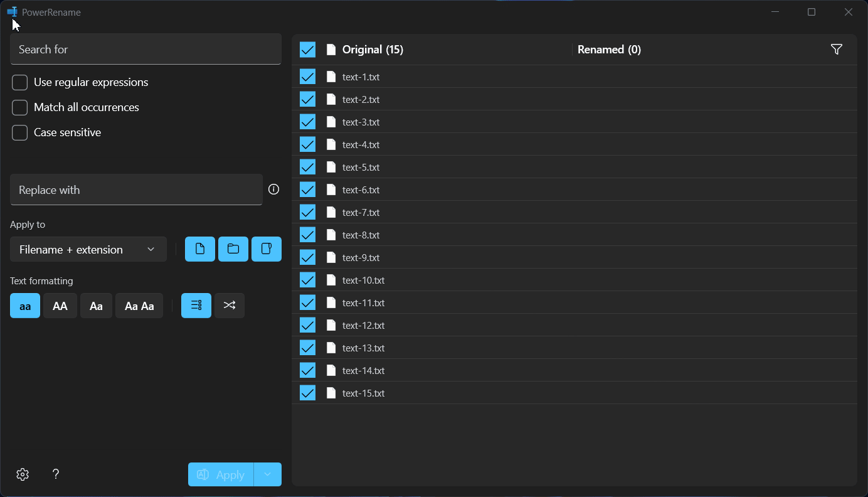Uncheck text-10.txt checkbox
The image size is (868, 497).
(x=307, y=280)
